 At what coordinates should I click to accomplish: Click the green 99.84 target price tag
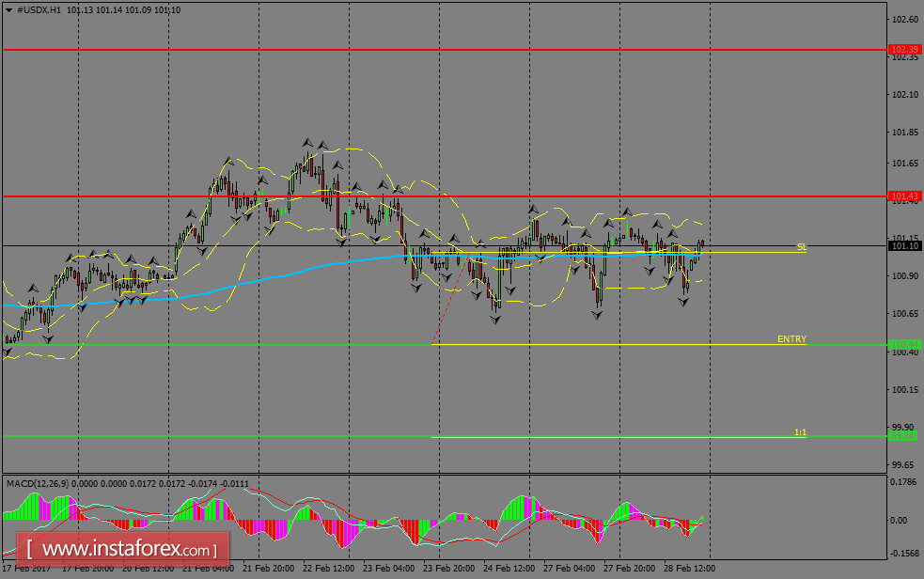(901, 437)
